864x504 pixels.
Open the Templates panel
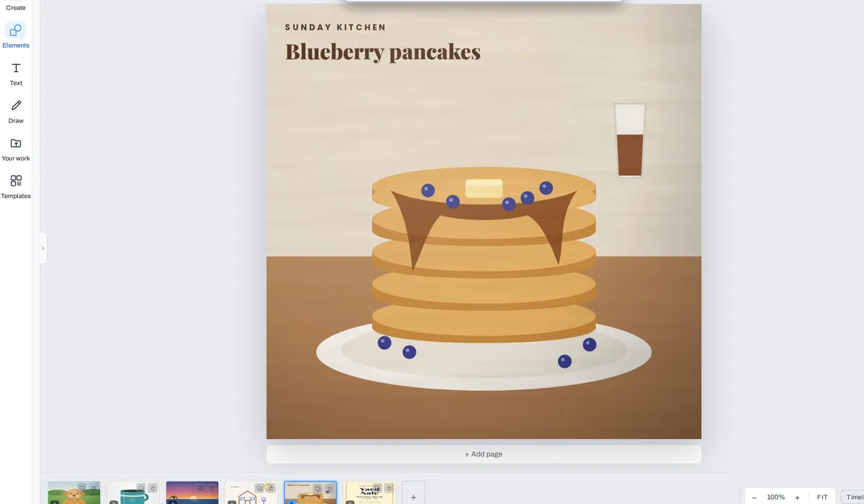[x=16, y=186]
